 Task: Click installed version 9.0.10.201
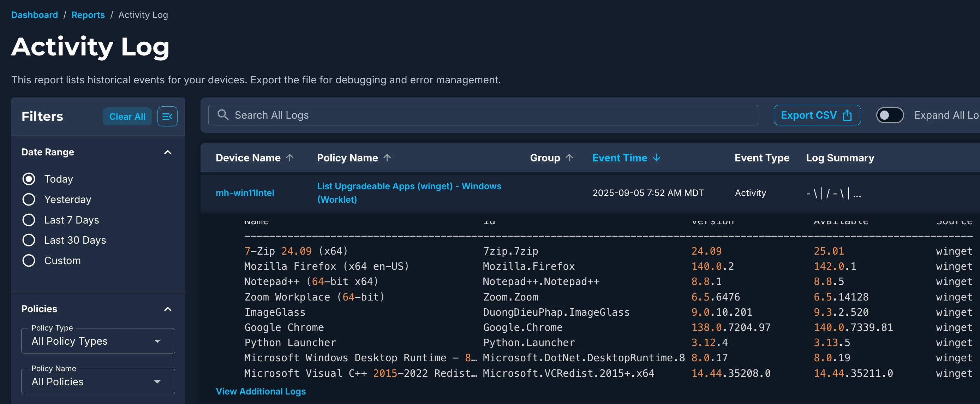tap(722, 312)
